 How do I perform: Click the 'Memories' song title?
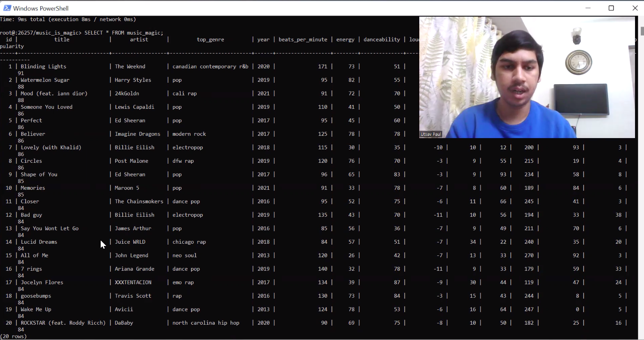pyautogui.click(x=33, y=188)
